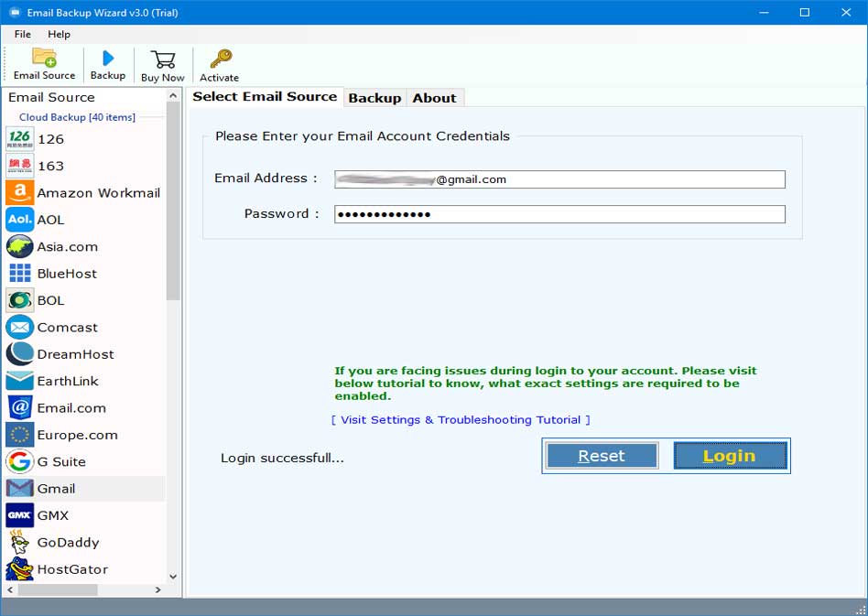Select the 163 mail icon
The width and height of the screenshot is (868, 616).
[x=20, y=166]
